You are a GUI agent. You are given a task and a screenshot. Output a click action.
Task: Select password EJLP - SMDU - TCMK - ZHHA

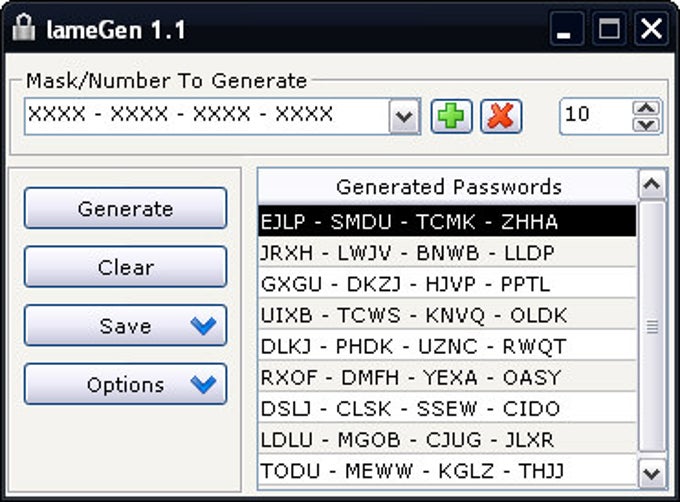pyautogui.click(x=448, y=221)
